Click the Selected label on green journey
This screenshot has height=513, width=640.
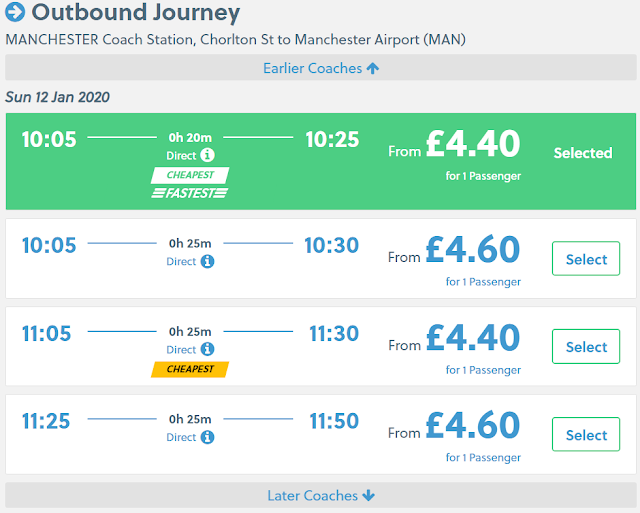tap(583, 153)
